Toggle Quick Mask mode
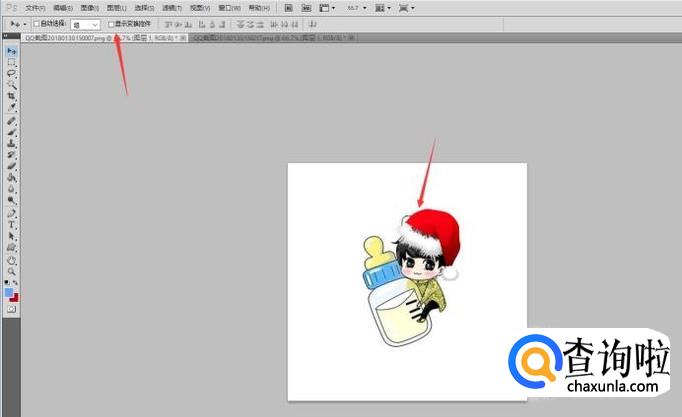This screenshot has height=417, width=682. [x=12, y=309]
